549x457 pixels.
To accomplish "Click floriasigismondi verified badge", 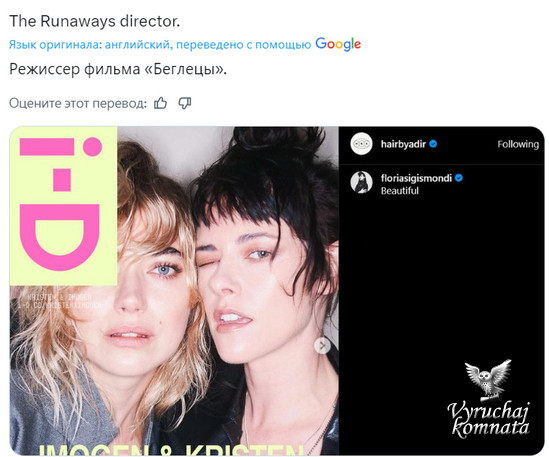I will pos(459,178).
